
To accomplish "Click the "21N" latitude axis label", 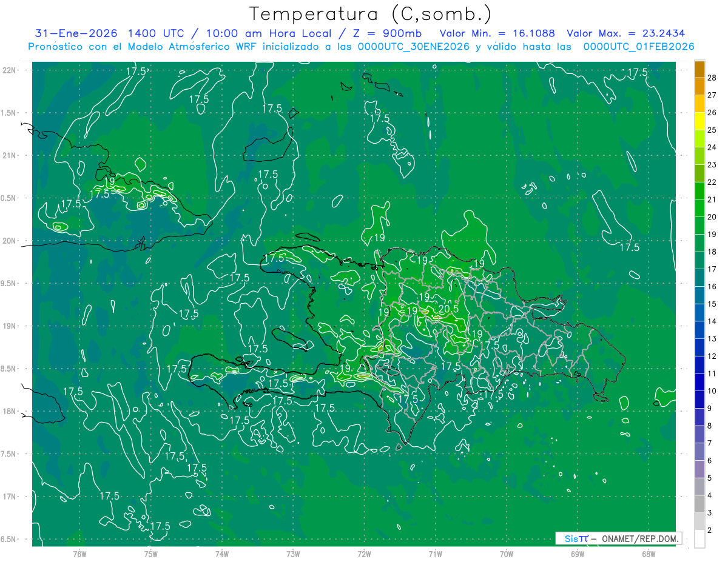I will click(9, 155).
